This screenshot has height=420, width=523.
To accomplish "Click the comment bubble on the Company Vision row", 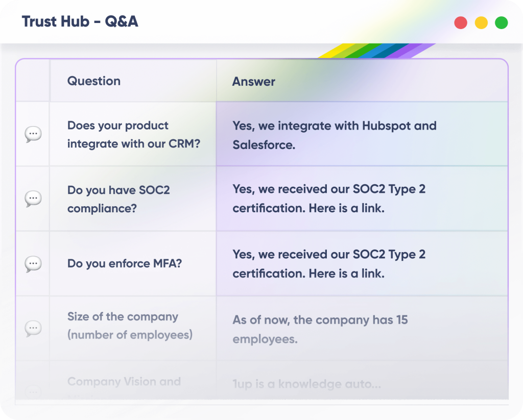I will [32, 392].
